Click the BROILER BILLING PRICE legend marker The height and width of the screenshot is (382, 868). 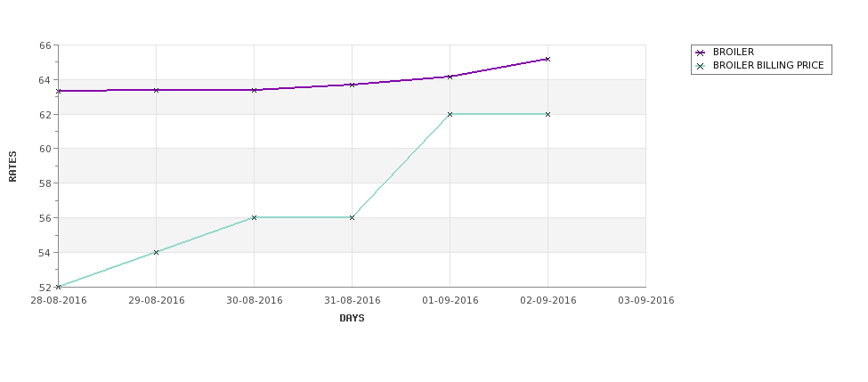[x=701, y=66]
